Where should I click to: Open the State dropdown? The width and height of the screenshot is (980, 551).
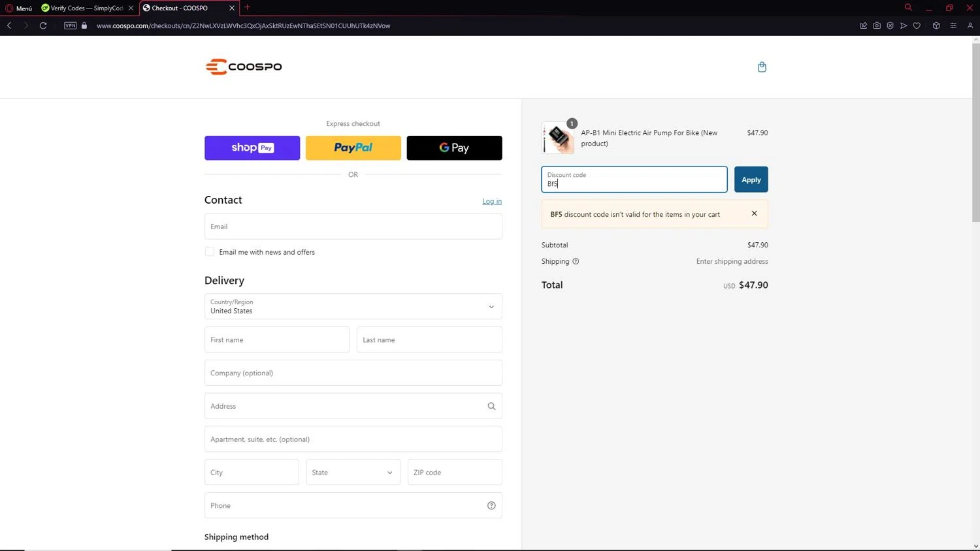353,472
